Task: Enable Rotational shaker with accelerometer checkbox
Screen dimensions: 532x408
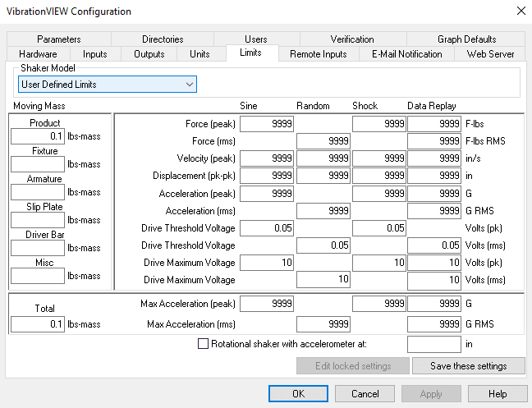Action: tap(203, 344)
